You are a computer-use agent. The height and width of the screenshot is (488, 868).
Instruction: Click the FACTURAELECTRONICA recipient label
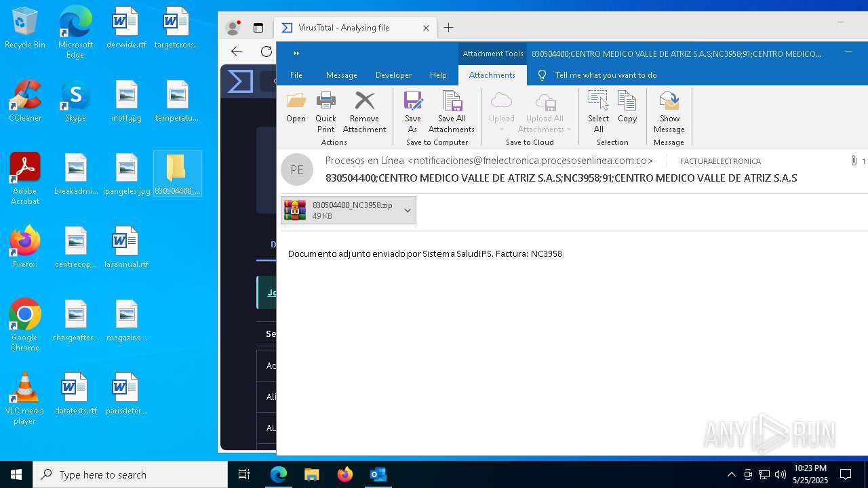coord(720,161)
